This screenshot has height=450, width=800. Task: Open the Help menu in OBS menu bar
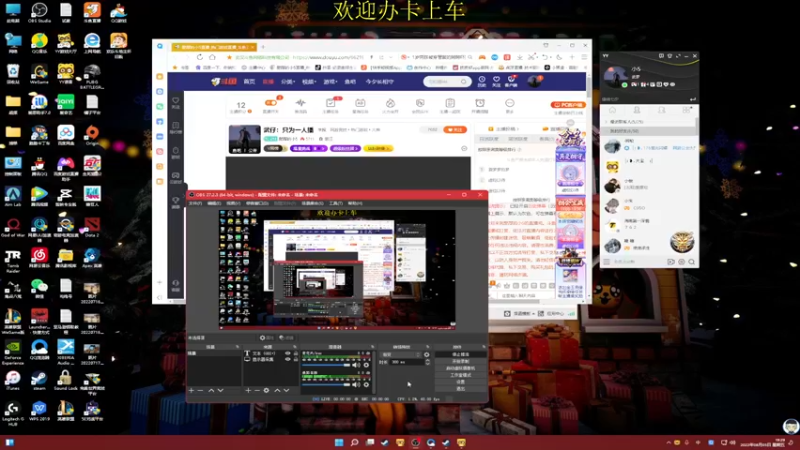(355, 203)
